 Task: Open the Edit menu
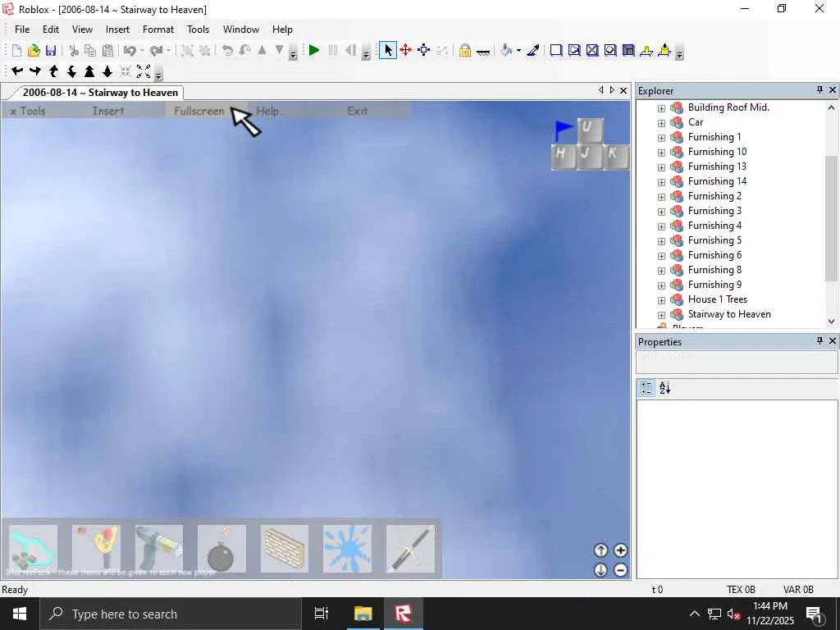pyautogui.click(x=51, y=30)
